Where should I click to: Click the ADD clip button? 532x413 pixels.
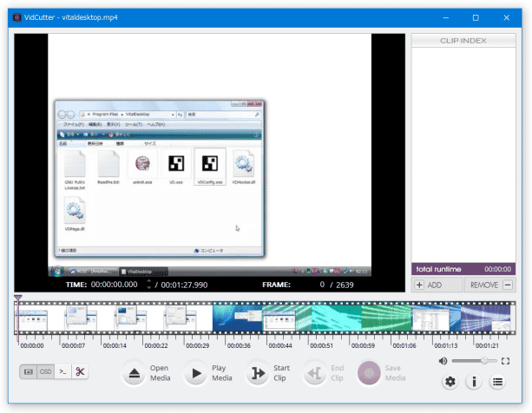coord(437,285)
